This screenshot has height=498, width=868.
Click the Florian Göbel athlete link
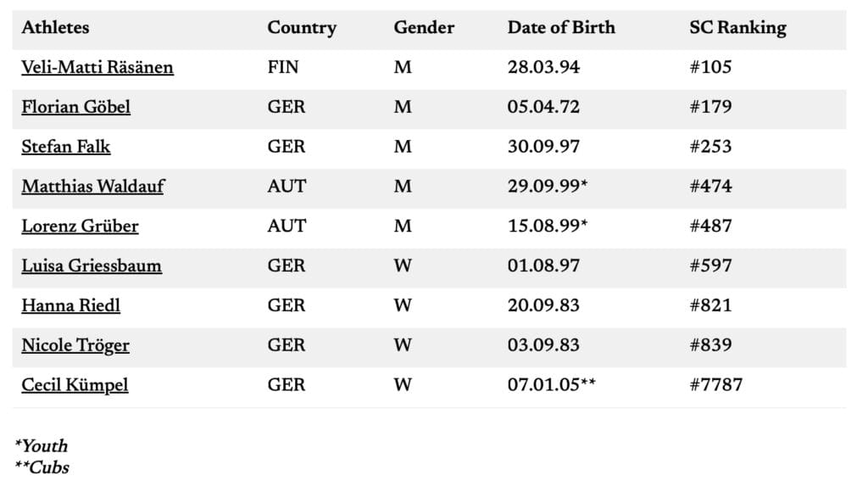[75, 108]
